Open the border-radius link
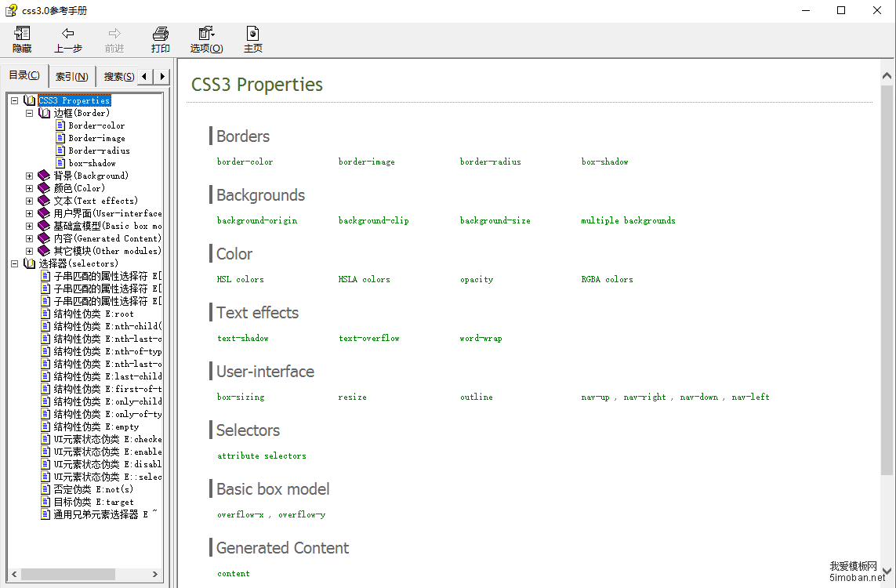This screenshot has width=896, height=588. point(490,162)
